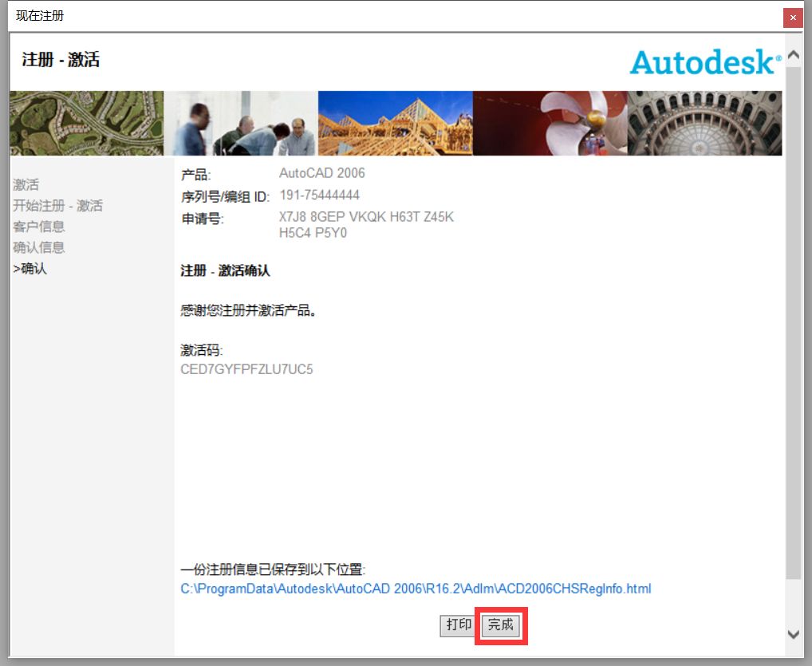Click the product name AutoCAD 2006
This screenshot has width=812, height=666.
[322, 173]
